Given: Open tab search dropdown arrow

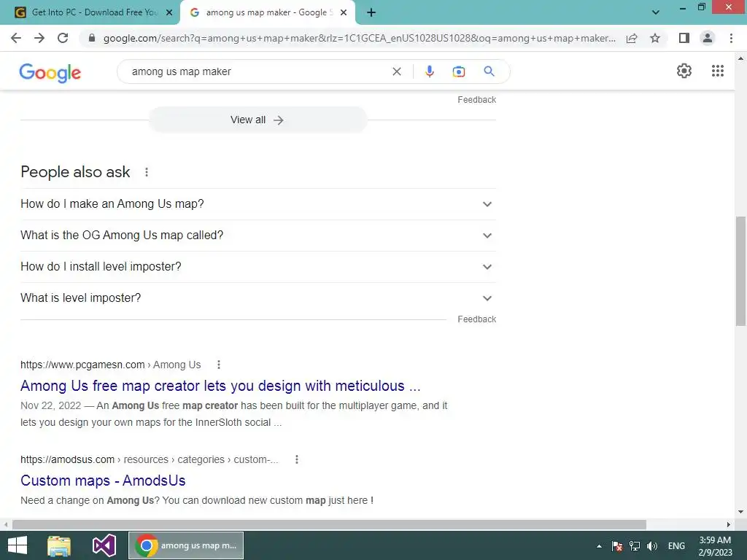Looking at the screenshot, I should (x=656, y=12).
